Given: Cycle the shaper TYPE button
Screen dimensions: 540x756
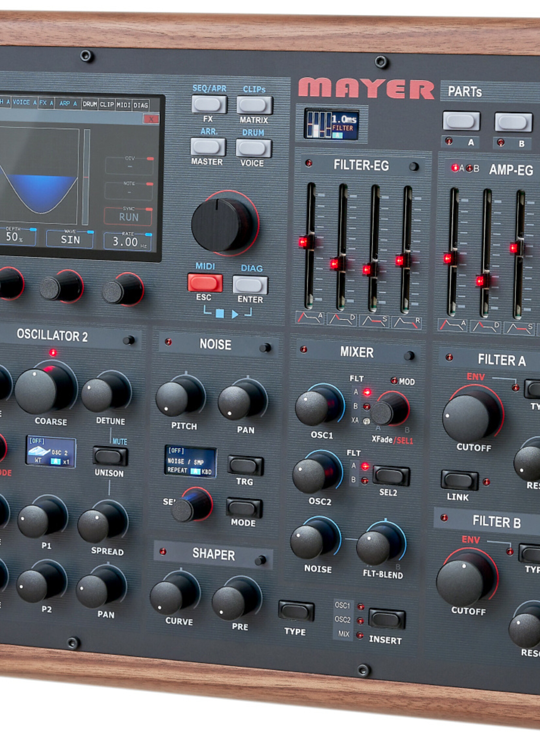Looking at the screenshot, I should click(x=296, y=611).
